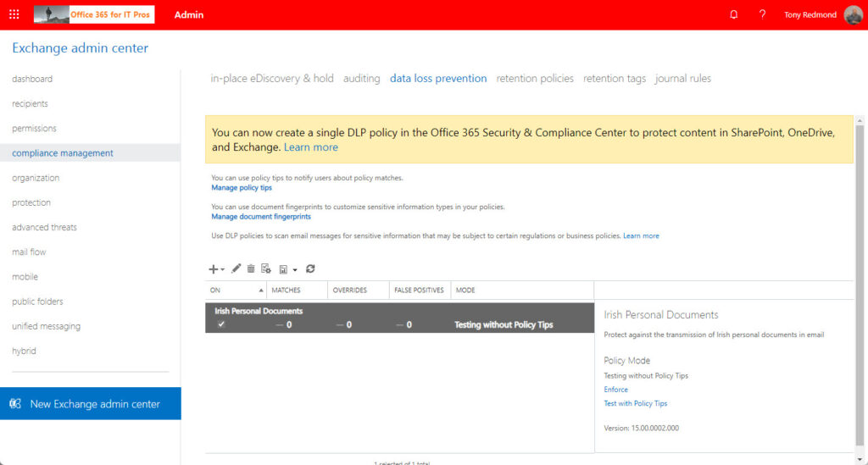Click the Irish Personal Documents details heading
The image size is (868, 465).
(x=661, y=314)
